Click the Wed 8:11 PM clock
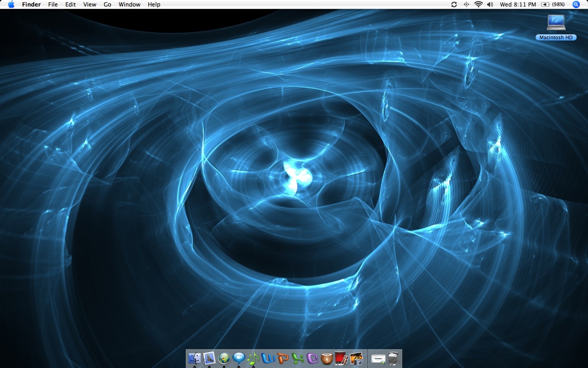This screenshot has height=368, width=588. point(518,4)
